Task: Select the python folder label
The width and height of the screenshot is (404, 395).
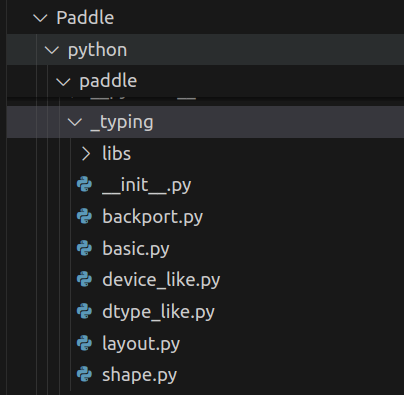Action: click(x=97, y=51)
